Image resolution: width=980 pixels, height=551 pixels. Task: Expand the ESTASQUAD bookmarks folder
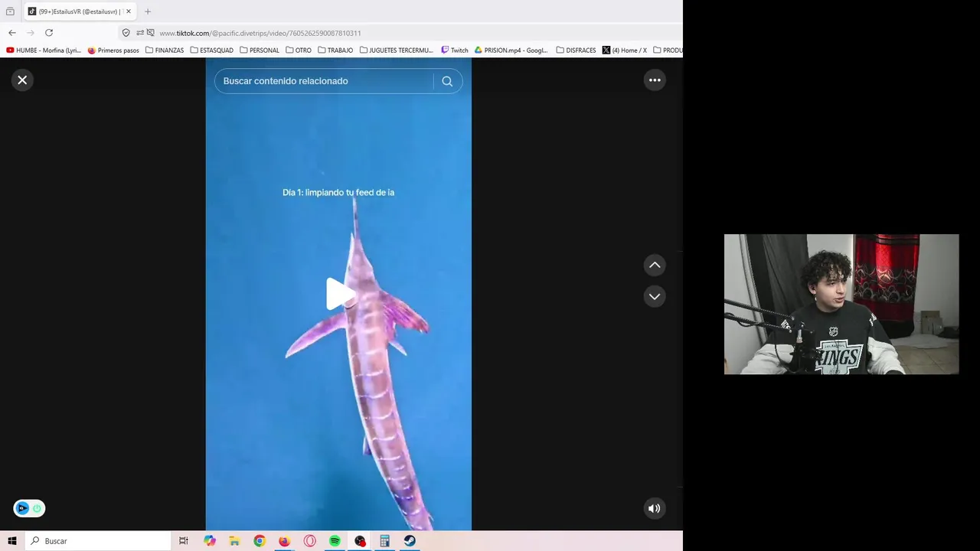point(211,51)
